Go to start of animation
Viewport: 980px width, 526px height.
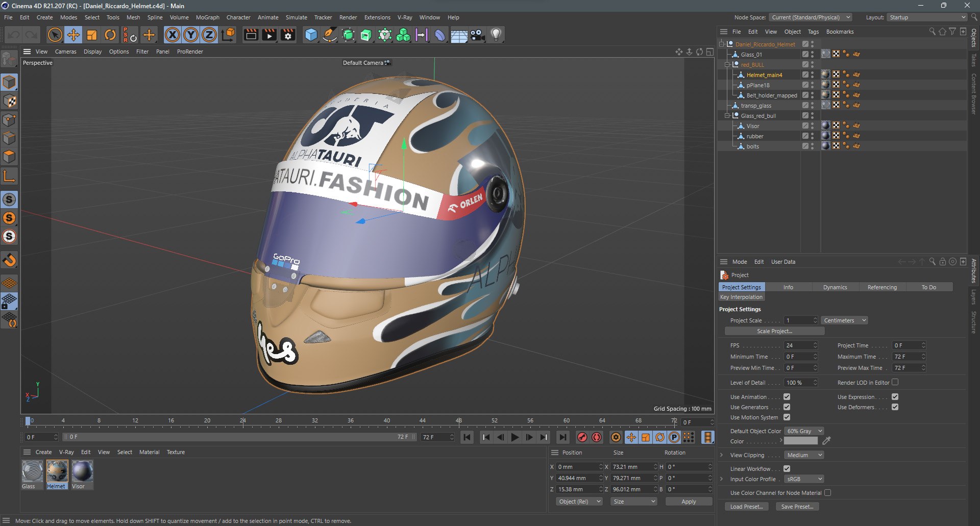pos(467,437)
